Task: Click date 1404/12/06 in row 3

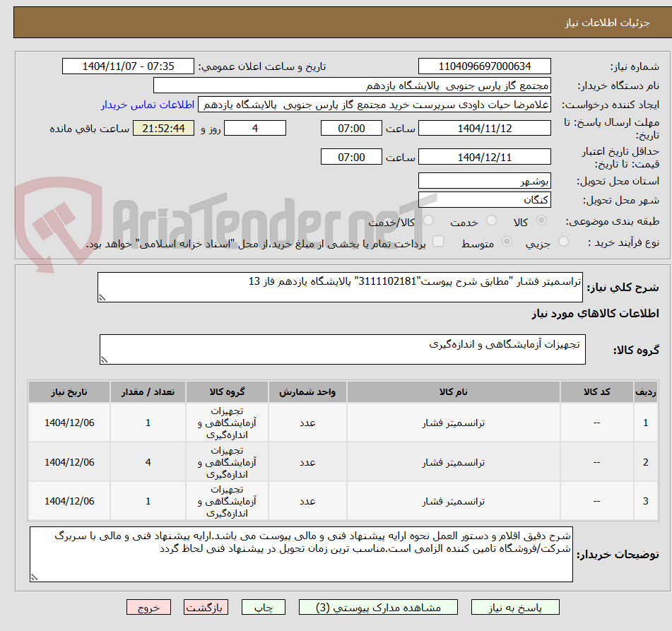Action: pos(69,501)
